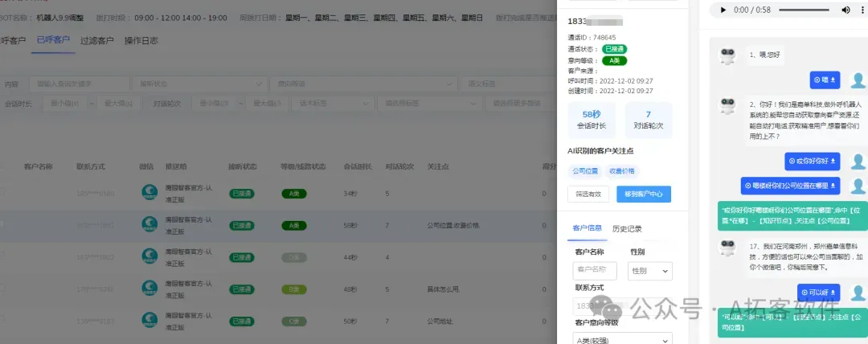Click customer avatar next to "可以呀" bubble
This screenshot has width=868, height=344.
858,293
